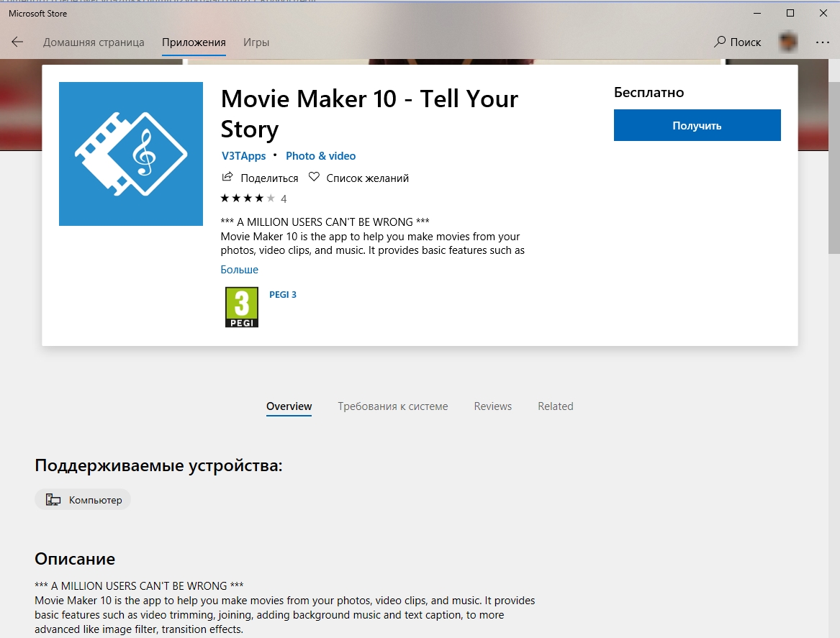Switch to the Reviews tab
The image size is (840, 638).
pos(493,406)
